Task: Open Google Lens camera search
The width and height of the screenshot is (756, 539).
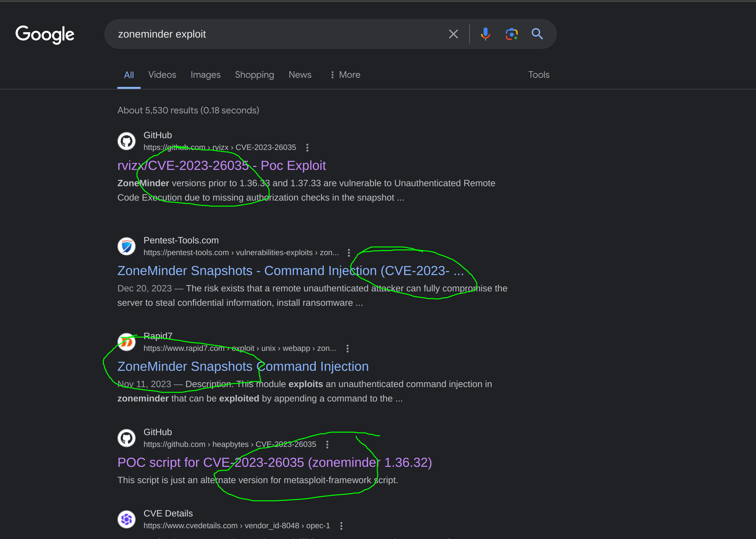Action: tap(511, 34)
